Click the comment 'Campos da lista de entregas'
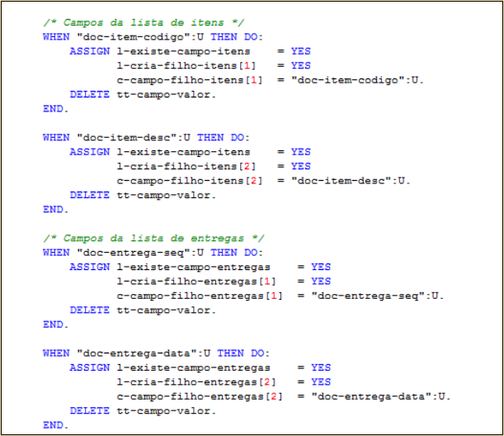Screen dimensions: 504x436 (153, 239)
